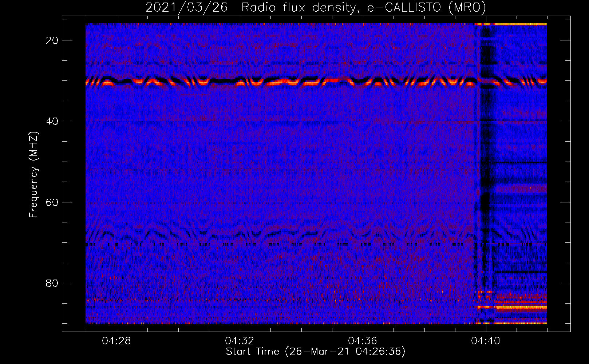Click the 60 MHz frequency tick label
The image size is (589, 364).
click(52, 202)
